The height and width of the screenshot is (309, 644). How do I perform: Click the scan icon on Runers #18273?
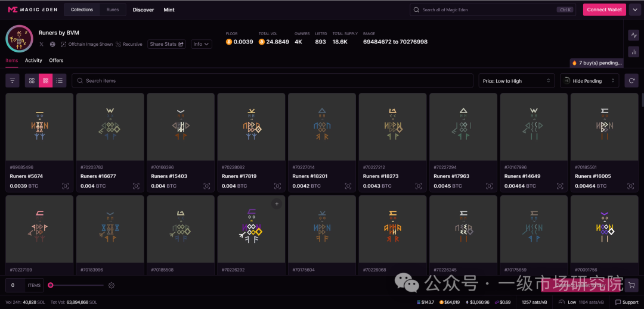pyautogui.click(x=419, y=186)
